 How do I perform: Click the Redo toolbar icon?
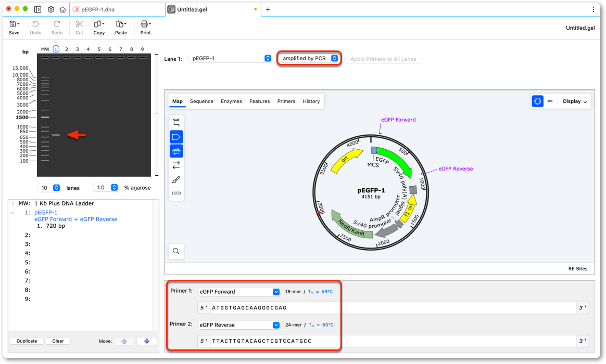[x=57, y=24]
